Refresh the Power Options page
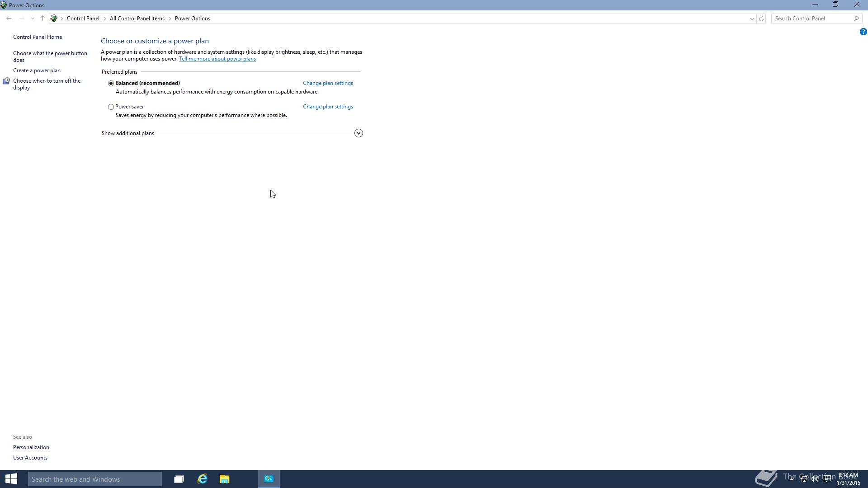 tap(761, 19)
